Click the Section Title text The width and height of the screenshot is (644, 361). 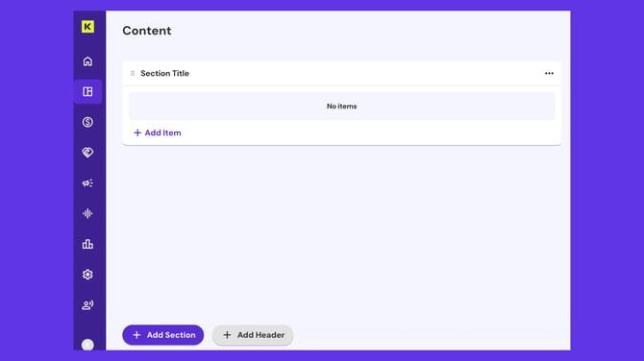point(164,73)
